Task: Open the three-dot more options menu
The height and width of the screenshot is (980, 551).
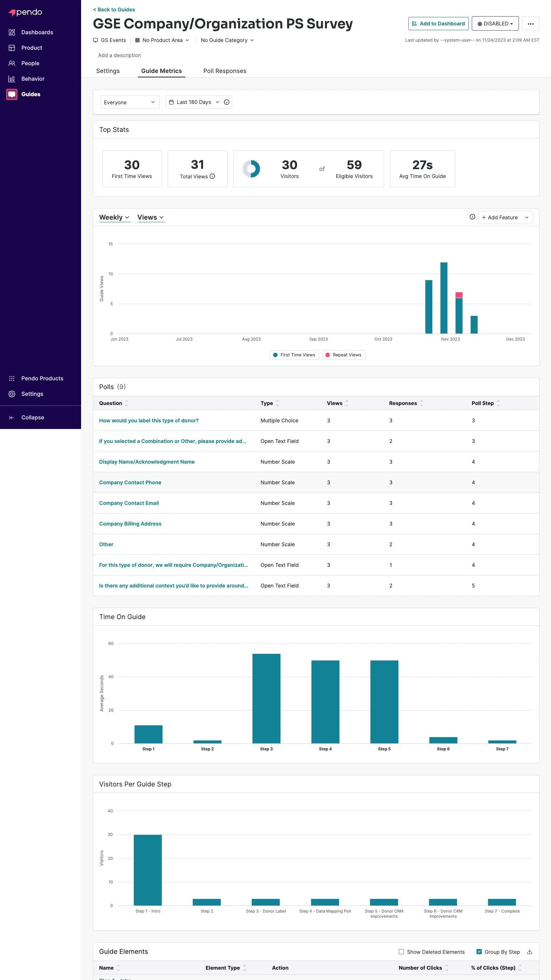Action: tap(530, 24)
